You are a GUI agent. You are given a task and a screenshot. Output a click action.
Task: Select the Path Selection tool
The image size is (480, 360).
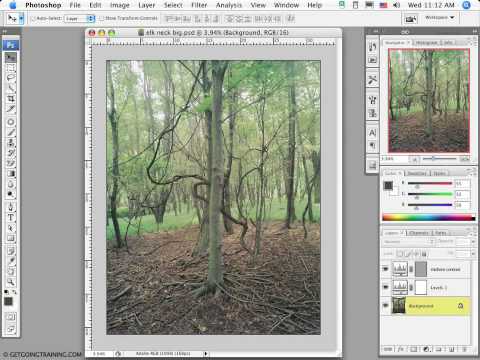tap(11, 228)
